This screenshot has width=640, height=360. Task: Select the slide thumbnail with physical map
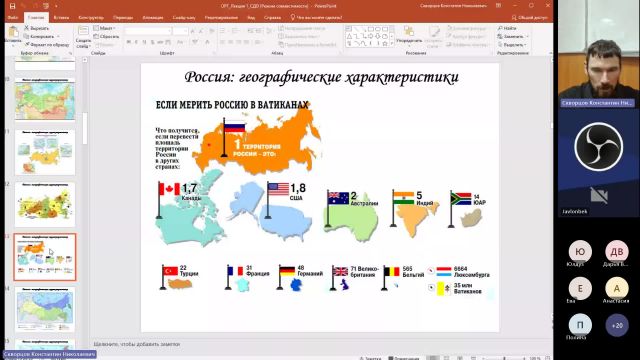(x=45, y=99)
